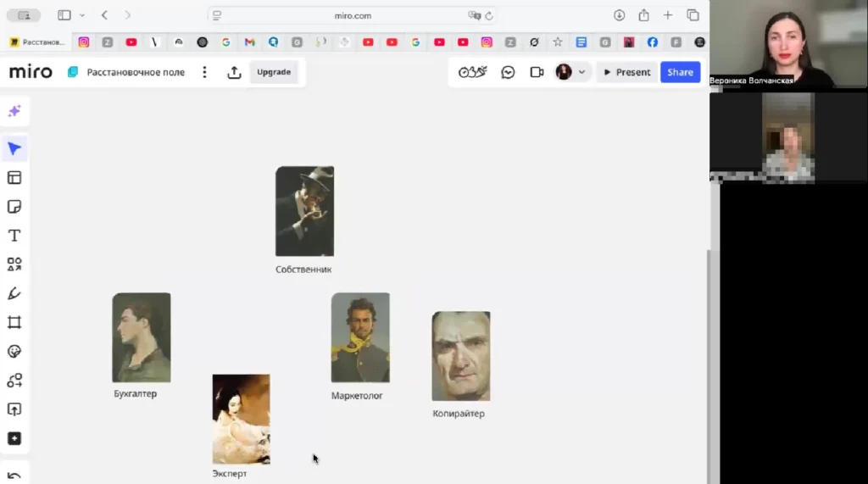Toggle the Safari sidebar button
This screenshot has height=484, width=868.
tap(64, 15)
